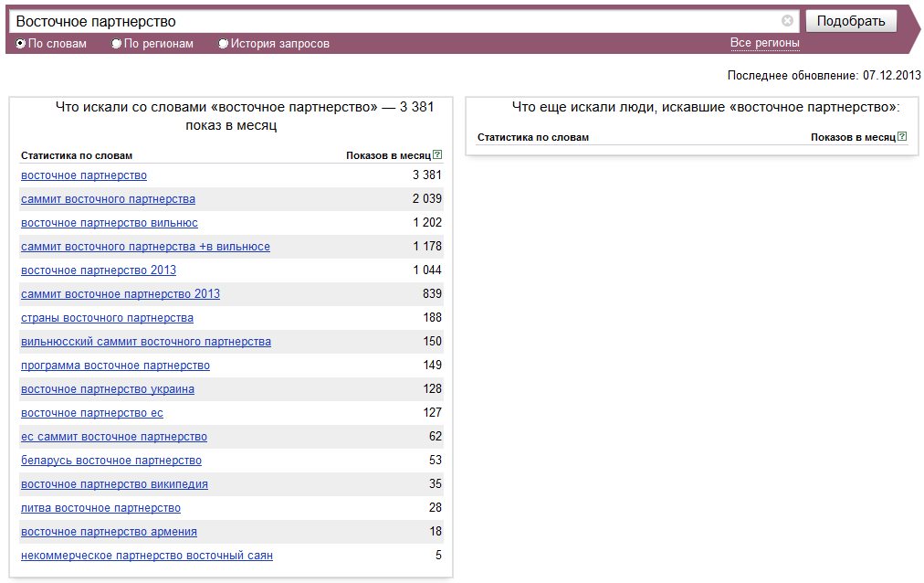The width and height of the screenshot is (924, 583).
Task: Click the value '128' in the table
Action: (x=432, y=388)
